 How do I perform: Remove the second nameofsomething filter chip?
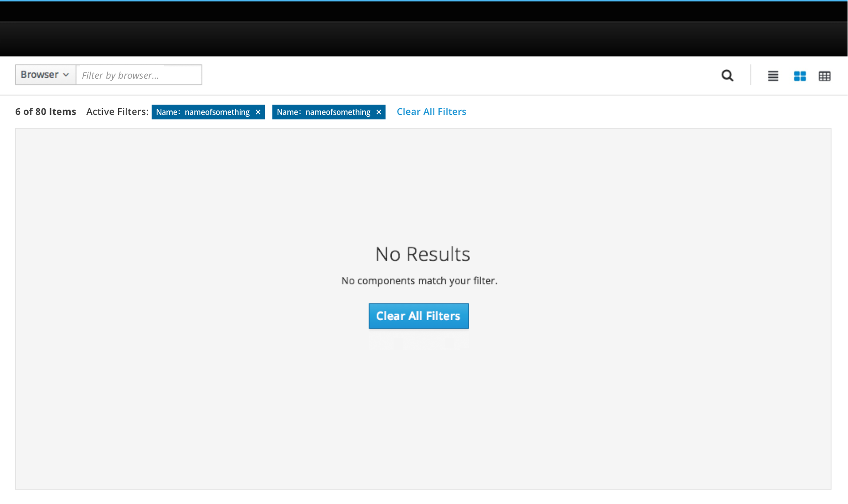click(379, 112)
